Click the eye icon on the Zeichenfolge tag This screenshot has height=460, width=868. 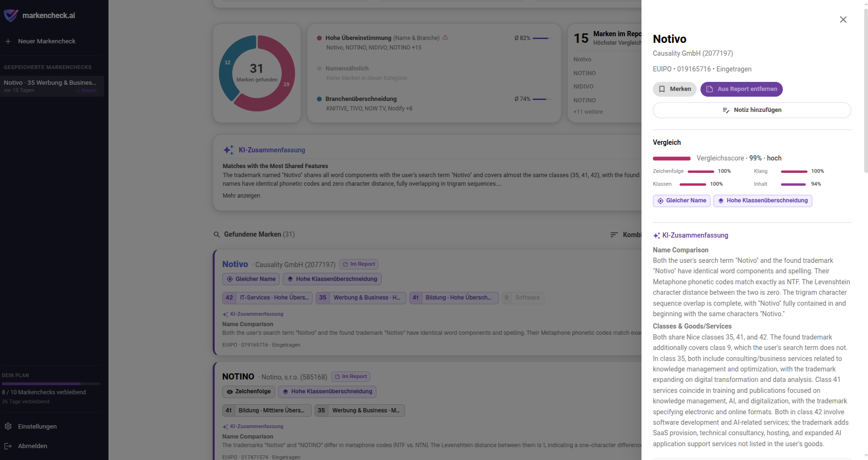[x=230, y=392]
